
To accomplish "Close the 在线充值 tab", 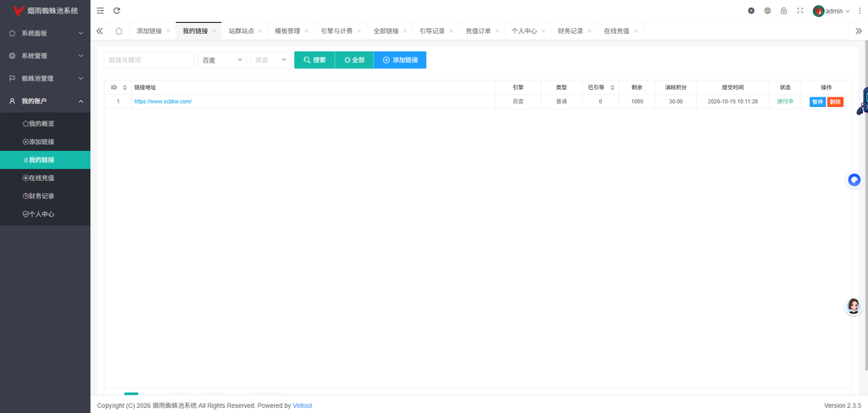I will [636, 31].
